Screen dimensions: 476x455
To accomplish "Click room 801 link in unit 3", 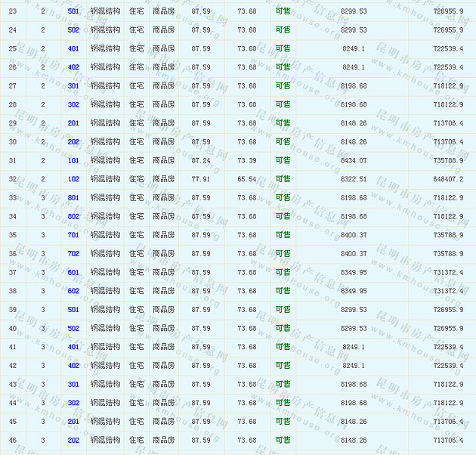I will coord(73,198).
